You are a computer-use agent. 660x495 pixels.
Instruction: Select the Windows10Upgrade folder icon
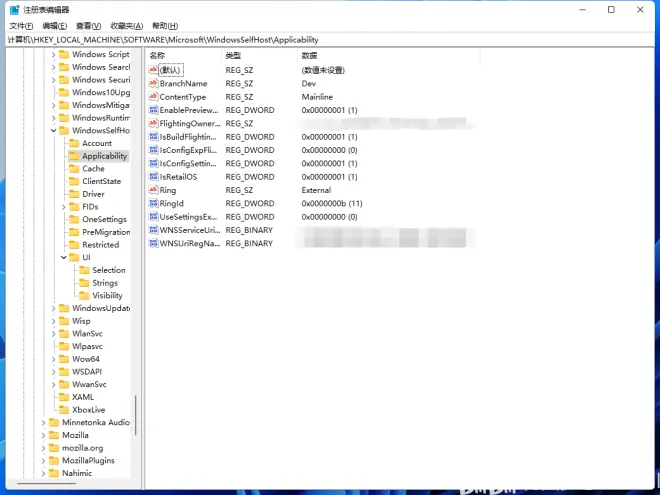pyautogui.click(x=64, y=92)
